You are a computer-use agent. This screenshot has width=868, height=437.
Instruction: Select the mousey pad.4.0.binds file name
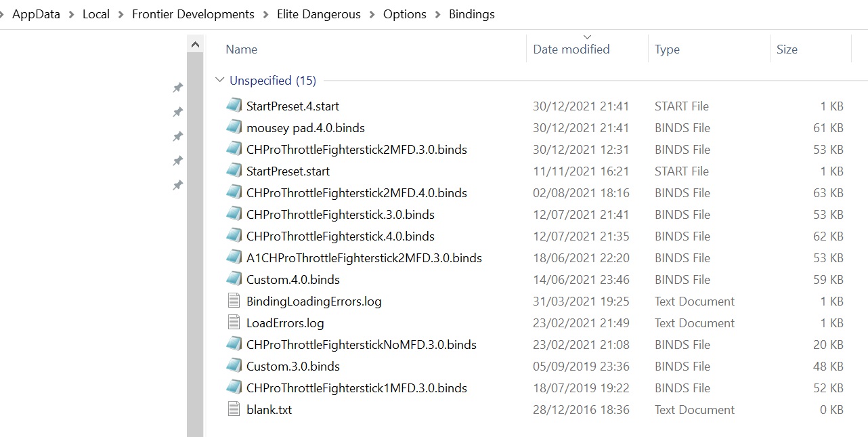click(x=305, y=127)
